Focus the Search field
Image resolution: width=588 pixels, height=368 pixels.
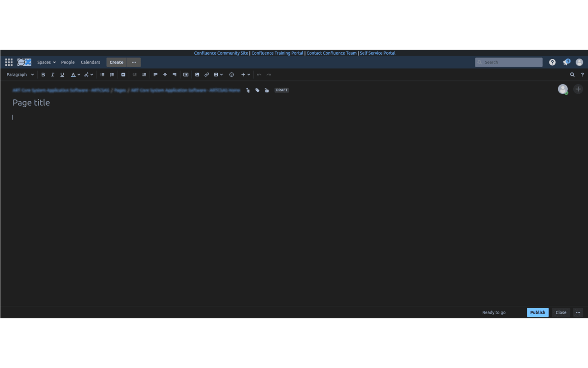(x=509, y=62)
